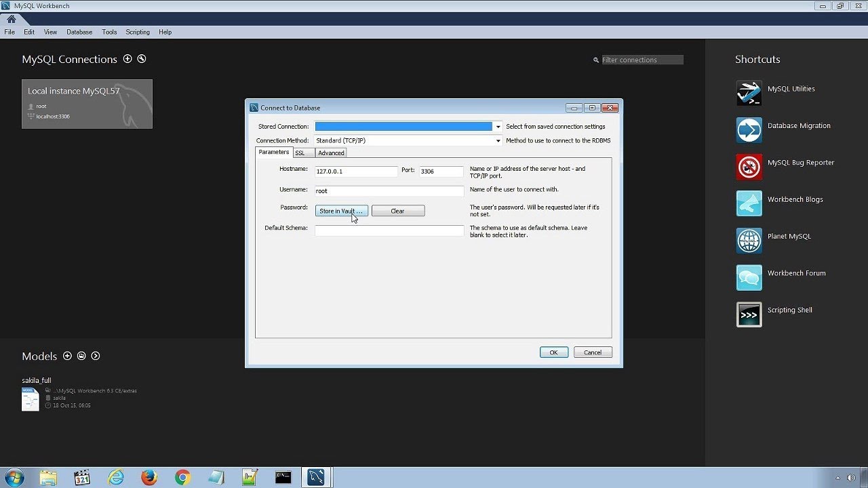Click the Default Schema input field

point(389,230)
